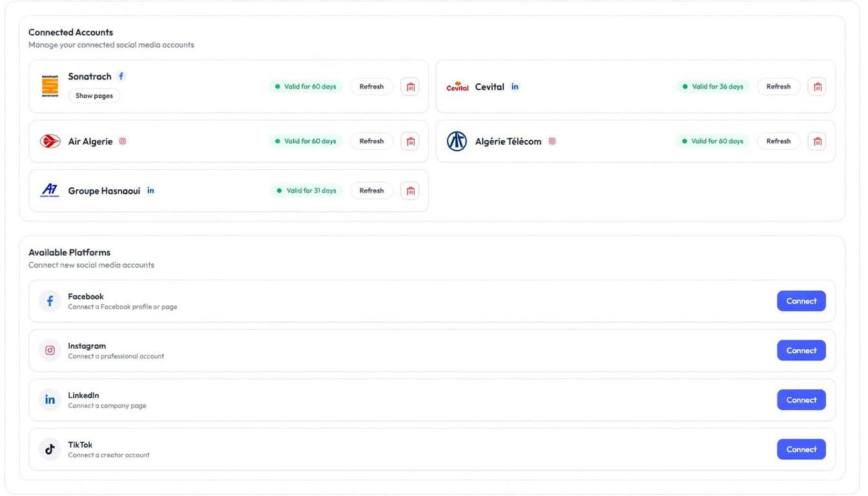Click the TikTok platform title
The width and height of the screenshot is (868, 496).
point(80,445)
